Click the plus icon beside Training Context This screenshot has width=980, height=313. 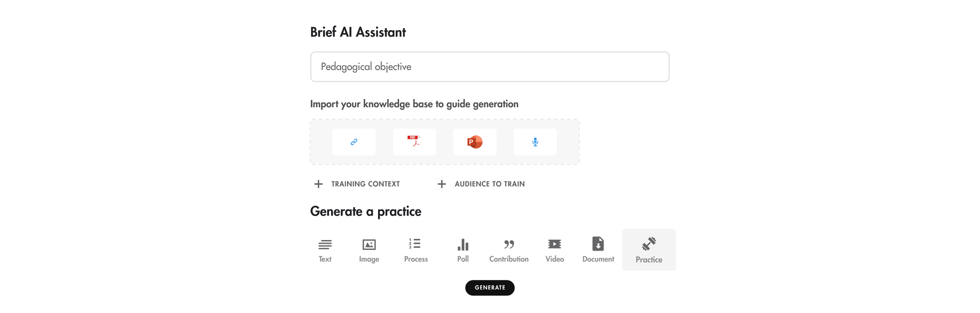coord(318,184)
